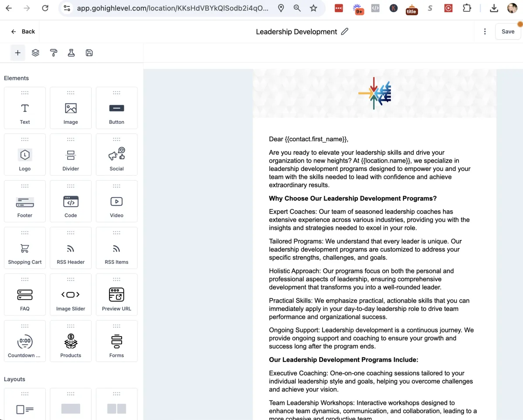The height and width of the screenshot is (420, 523).
Task: Go back in browser history
Action: [9, 8]
